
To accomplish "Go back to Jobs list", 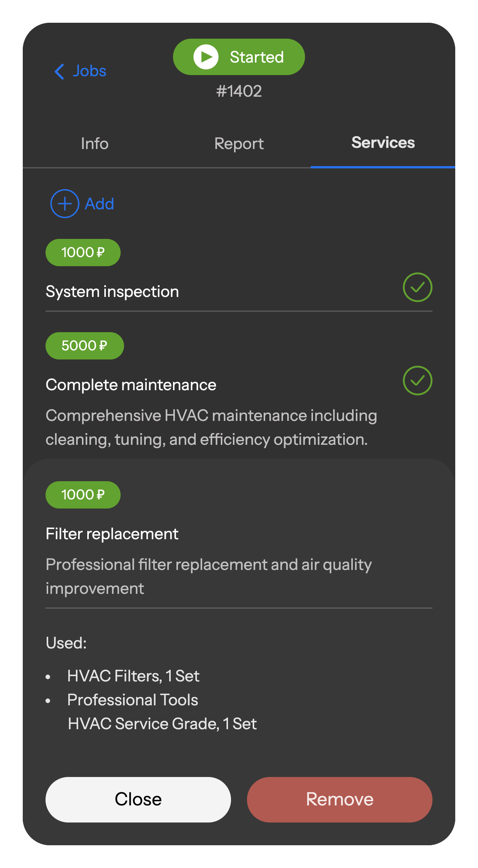I will click(x=90, y=71).
